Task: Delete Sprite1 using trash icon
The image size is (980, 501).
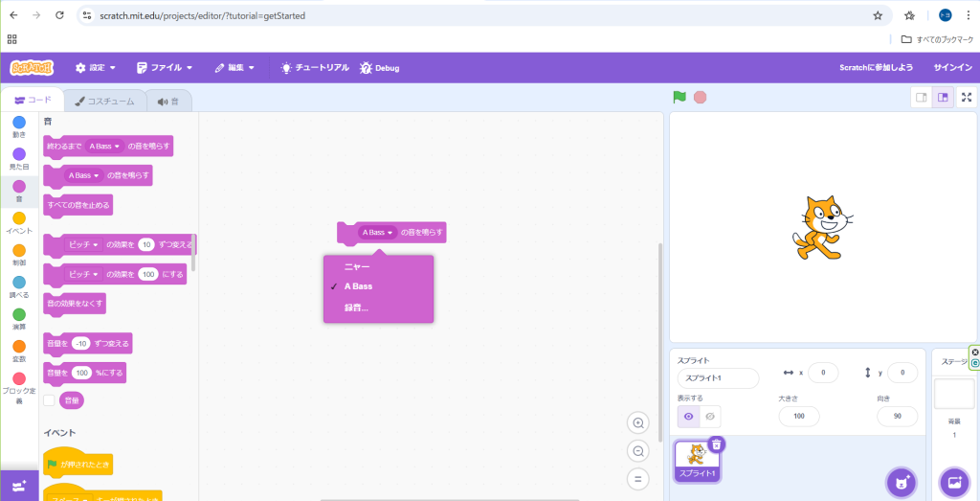Action: [717, 444]
